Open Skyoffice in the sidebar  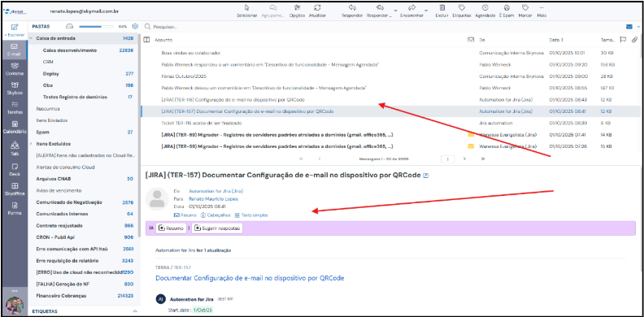tap(15, 189)
